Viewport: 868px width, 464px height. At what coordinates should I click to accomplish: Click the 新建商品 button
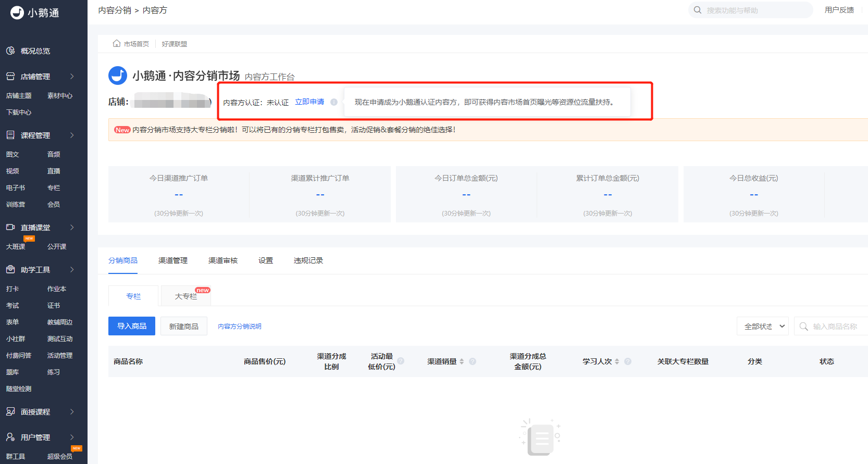click(184, 326)
